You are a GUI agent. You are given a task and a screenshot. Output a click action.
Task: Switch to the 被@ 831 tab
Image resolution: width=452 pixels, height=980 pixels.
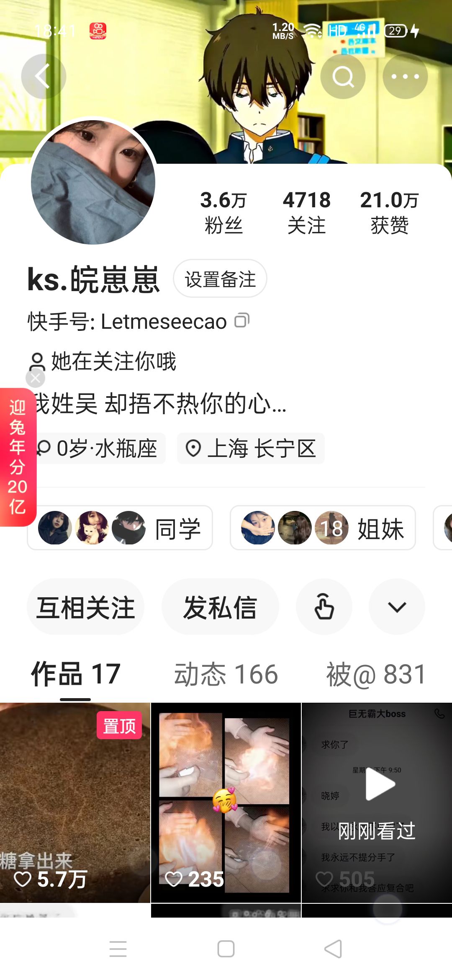click(376, 674)
